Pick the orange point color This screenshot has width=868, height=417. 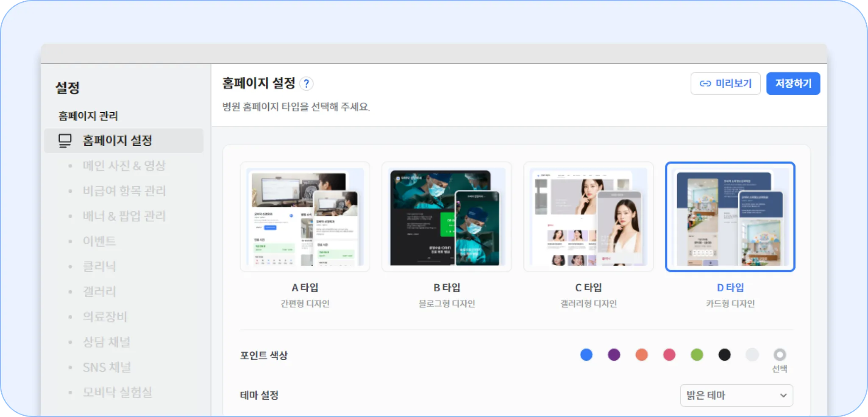[x=642, y=355]
